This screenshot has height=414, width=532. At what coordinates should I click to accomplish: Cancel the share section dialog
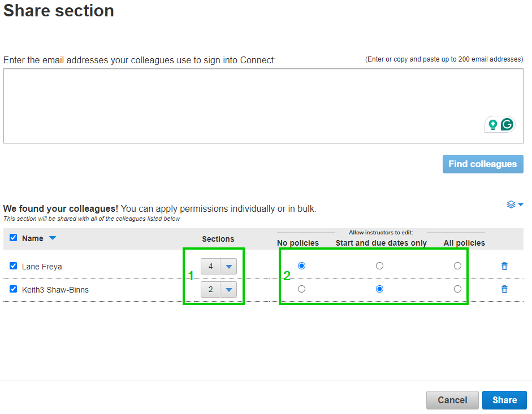pyautogui.click(x=452, y=400)
